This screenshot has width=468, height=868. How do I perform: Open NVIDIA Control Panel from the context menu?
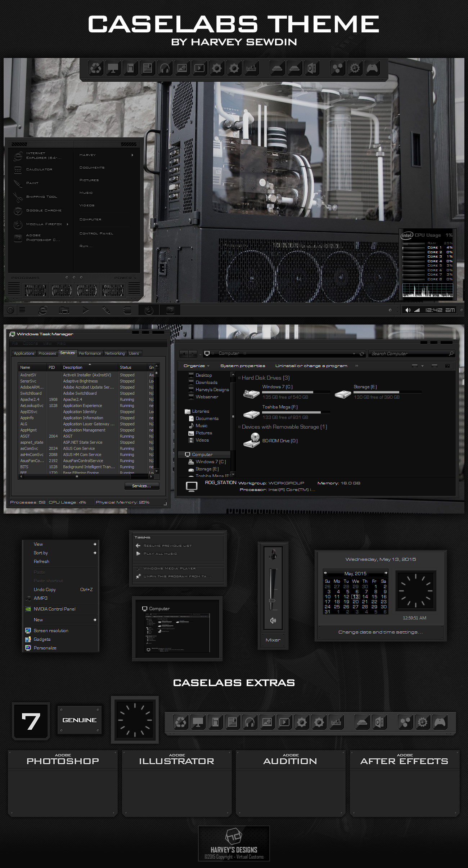(55, 609)
